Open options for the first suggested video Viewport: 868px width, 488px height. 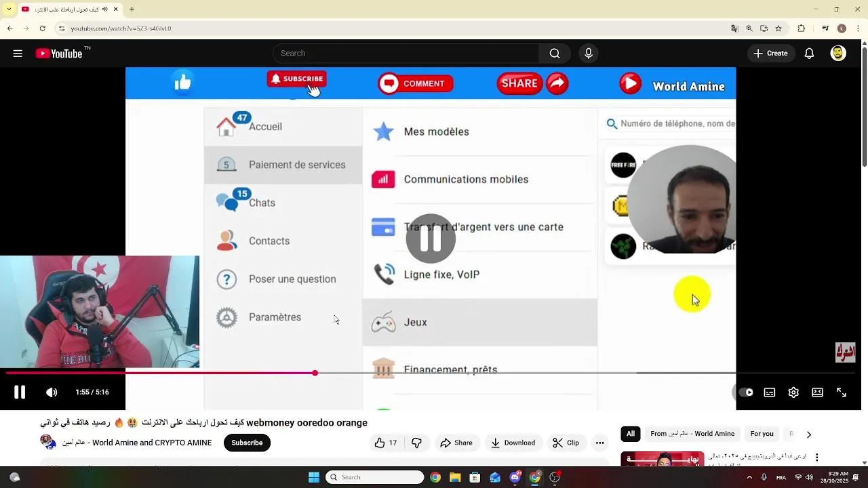[817, 457]
